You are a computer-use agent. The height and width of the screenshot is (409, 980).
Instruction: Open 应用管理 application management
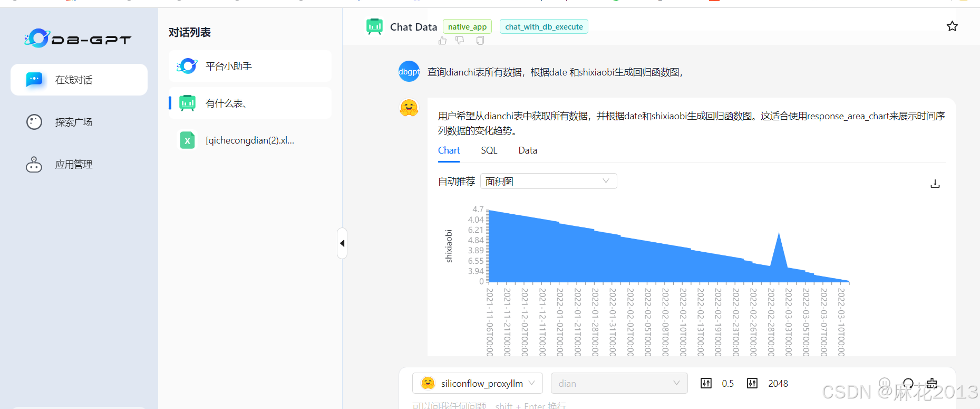(x=79, y=164)
